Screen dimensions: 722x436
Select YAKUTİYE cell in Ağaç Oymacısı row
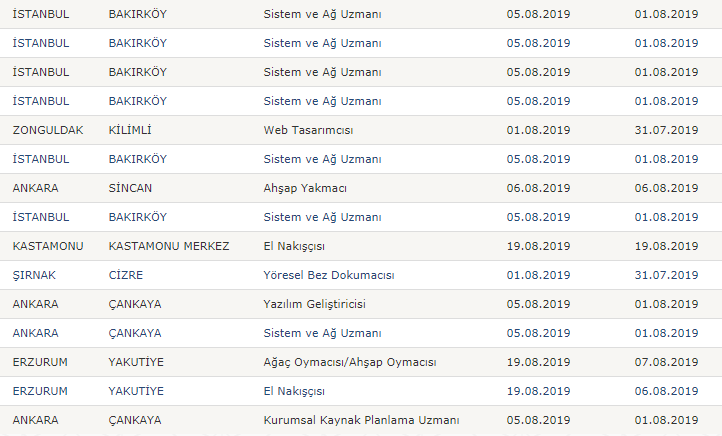136,362
